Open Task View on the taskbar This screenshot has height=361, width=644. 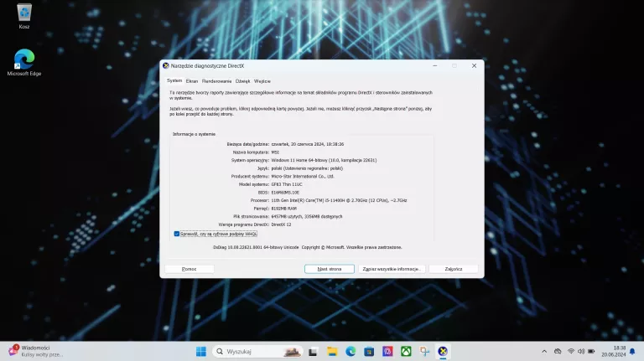coord(313,352)
